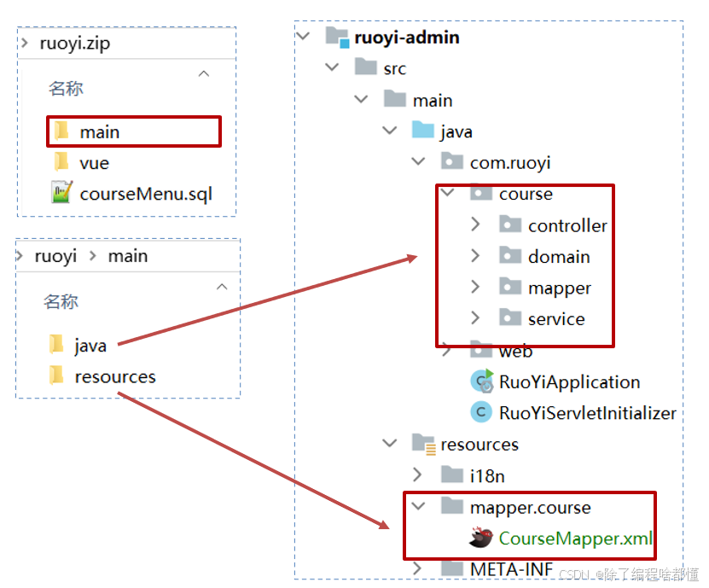The width and height of the screenshot is (709, 588).
Task: Click the ruoyi.zip breadcrumb
Action: (x=74, y=44)
